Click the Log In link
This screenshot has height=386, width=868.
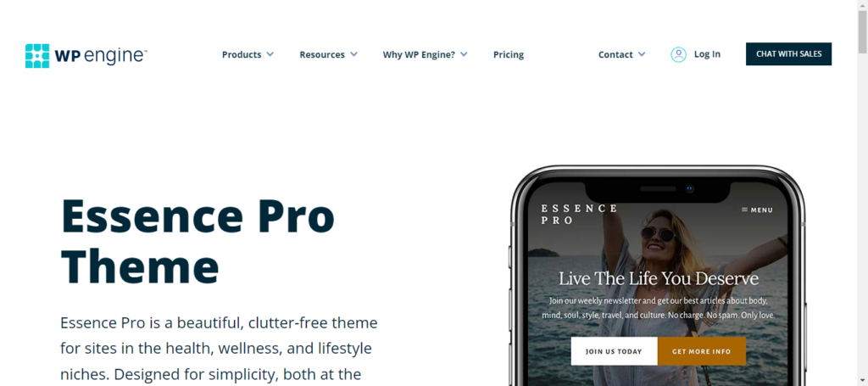(707, 54)
